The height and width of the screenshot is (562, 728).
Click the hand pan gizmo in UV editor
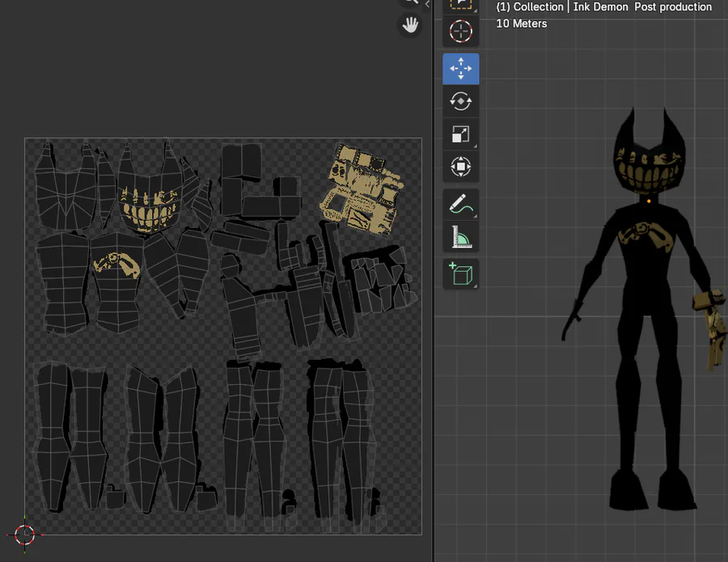point(410,25)
